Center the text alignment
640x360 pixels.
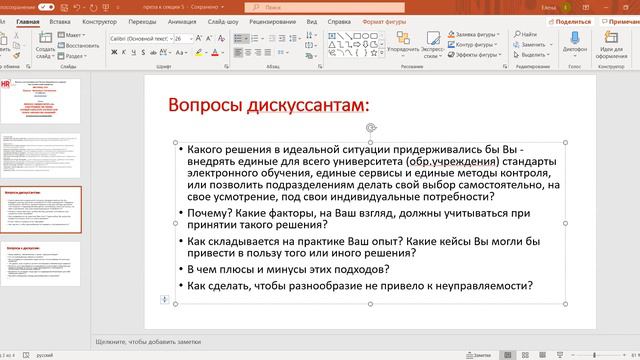(248, 52)
